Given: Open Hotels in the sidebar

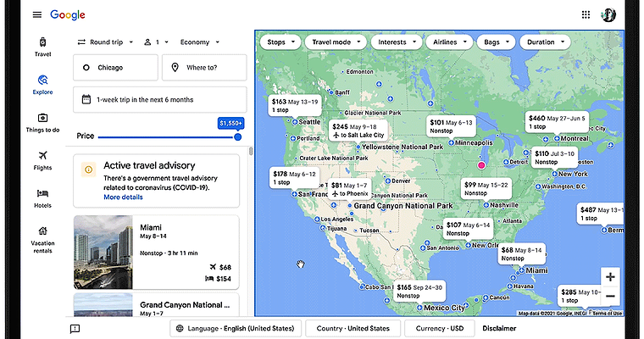Looking at the screenshot, I should point(42,198).
